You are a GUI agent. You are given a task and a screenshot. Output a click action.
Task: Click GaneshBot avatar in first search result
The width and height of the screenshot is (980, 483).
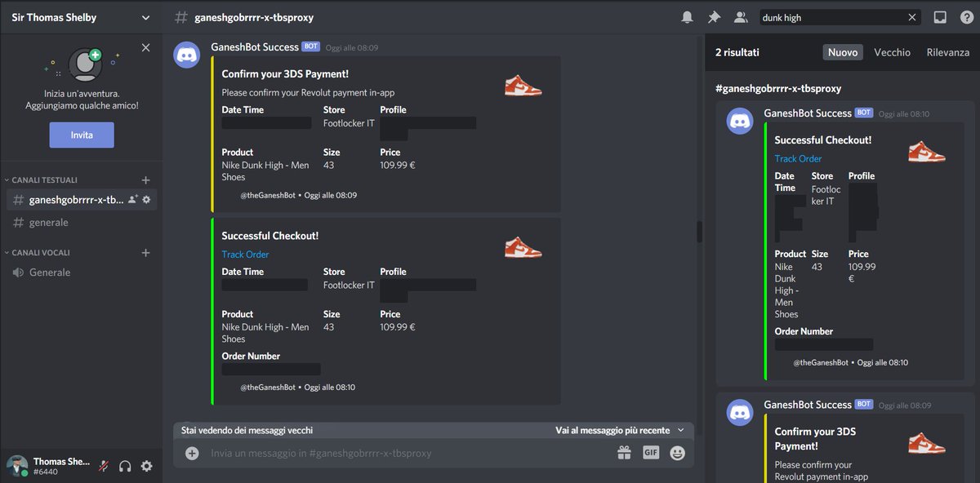pyautogui.click(x=741, y=121)
